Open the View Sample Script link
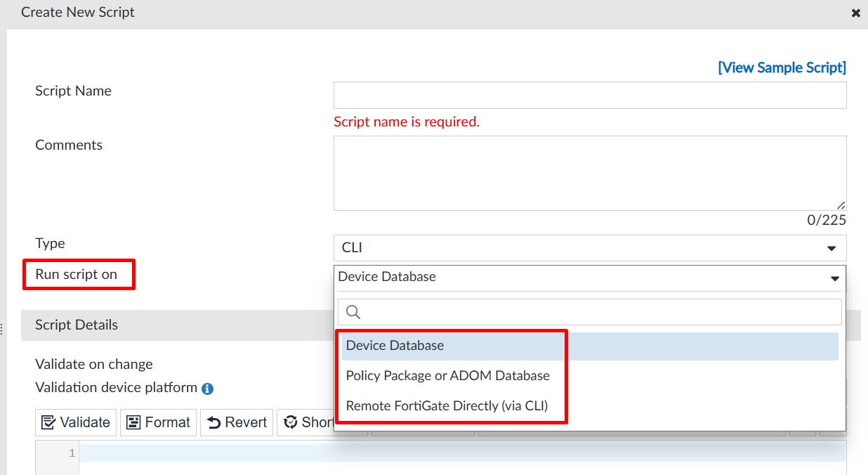This screenshot has width=868, height=475. (x=782, y=67)
